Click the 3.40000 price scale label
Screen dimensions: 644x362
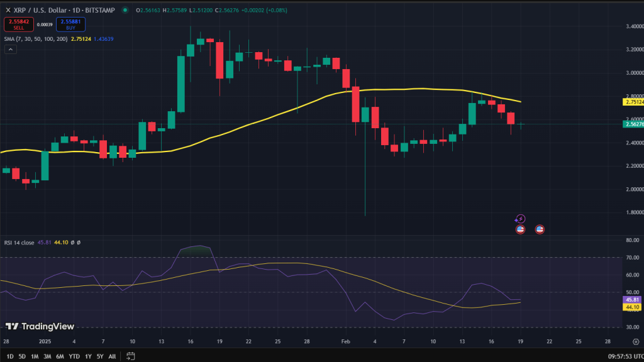tap(634, 26)
